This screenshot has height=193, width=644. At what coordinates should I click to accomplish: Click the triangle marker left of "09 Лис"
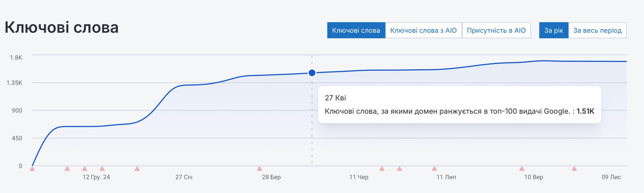click(x=574, y=168)
